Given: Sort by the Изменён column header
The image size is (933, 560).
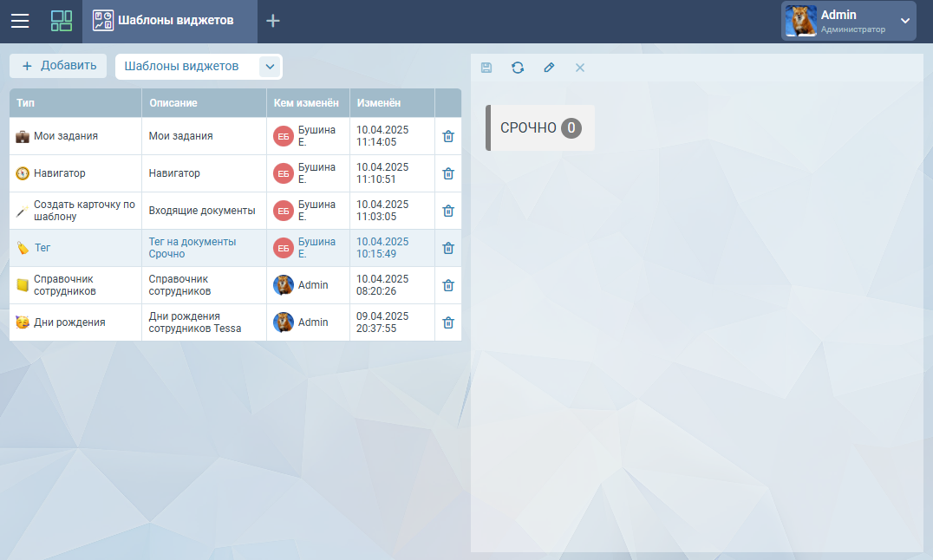Looking at the screenshot, I should click(x=379, y=103).
